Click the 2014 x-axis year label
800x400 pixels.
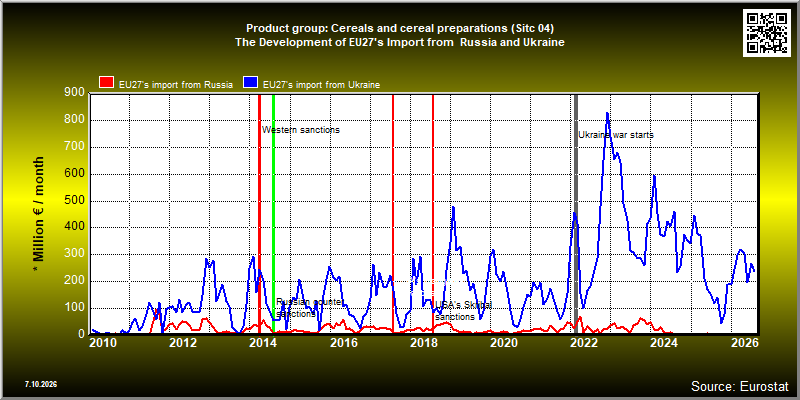click(263, 343)
